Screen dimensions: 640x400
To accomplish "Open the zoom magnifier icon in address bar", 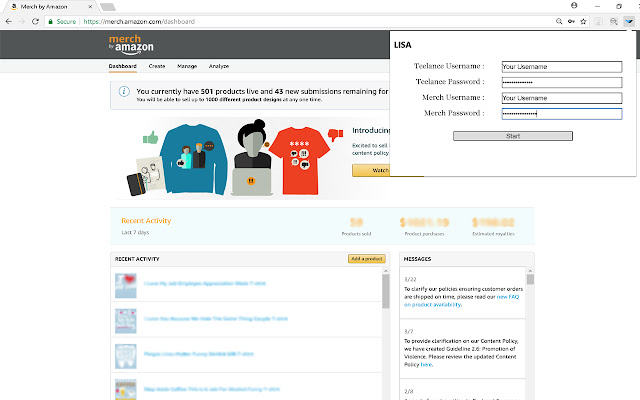I will click(559, 21).
